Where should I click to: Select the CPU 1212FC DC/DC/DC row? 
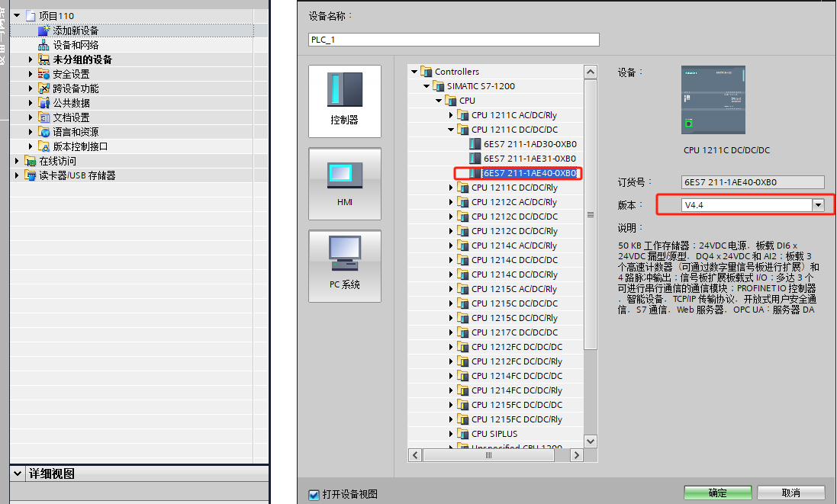pos(517,347)
